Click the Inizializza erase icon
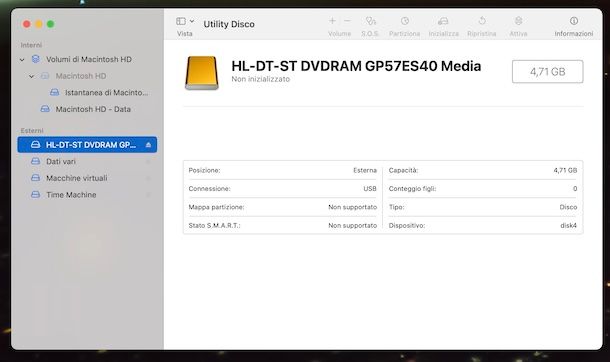 [x=443, y=21]
